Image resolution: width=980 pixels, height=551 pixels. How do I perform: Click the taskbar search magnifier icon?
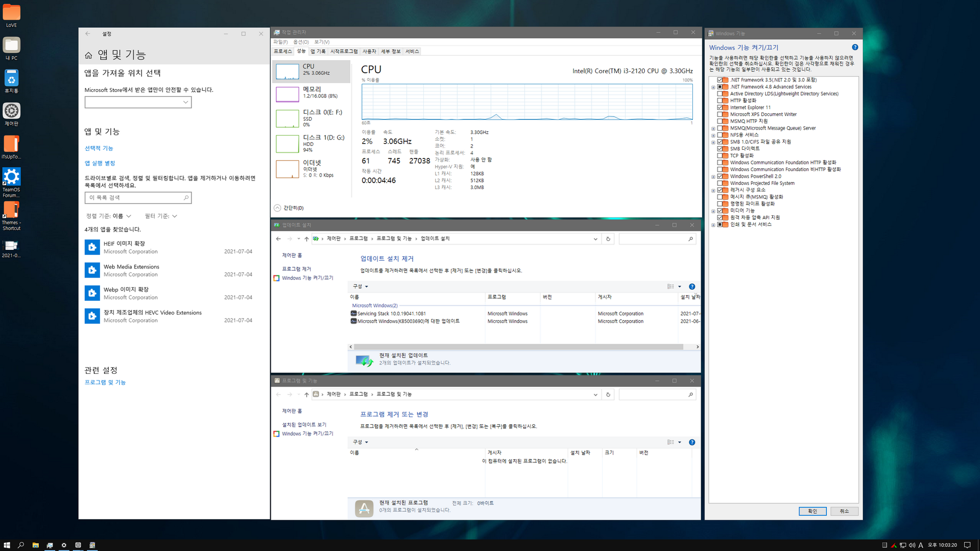pyautogui.click(x=21, y=545)
